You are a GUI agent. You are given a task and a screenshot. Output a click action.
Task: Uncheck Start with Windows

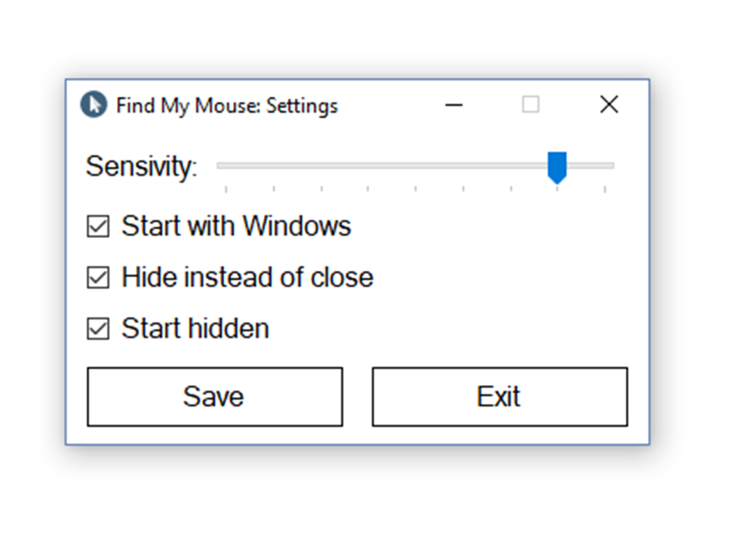pyautogui.click(x=97, y=226)
